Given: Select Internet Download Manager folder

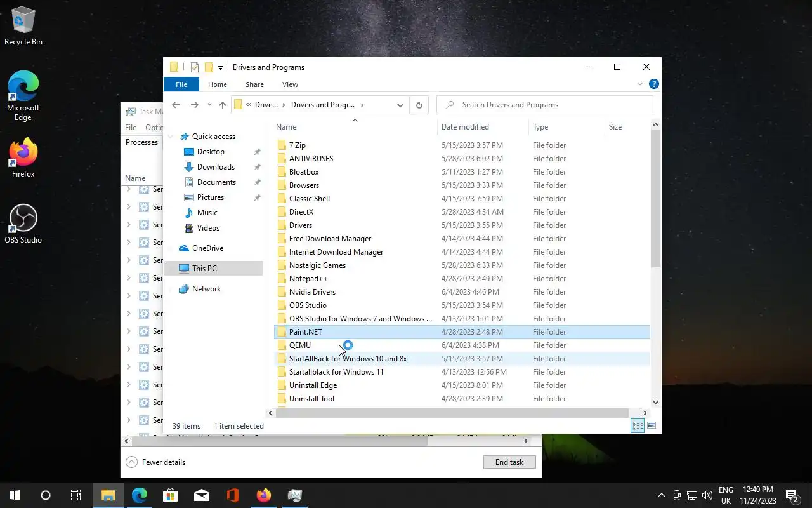Looking at the screenshot, I should 462,252.
